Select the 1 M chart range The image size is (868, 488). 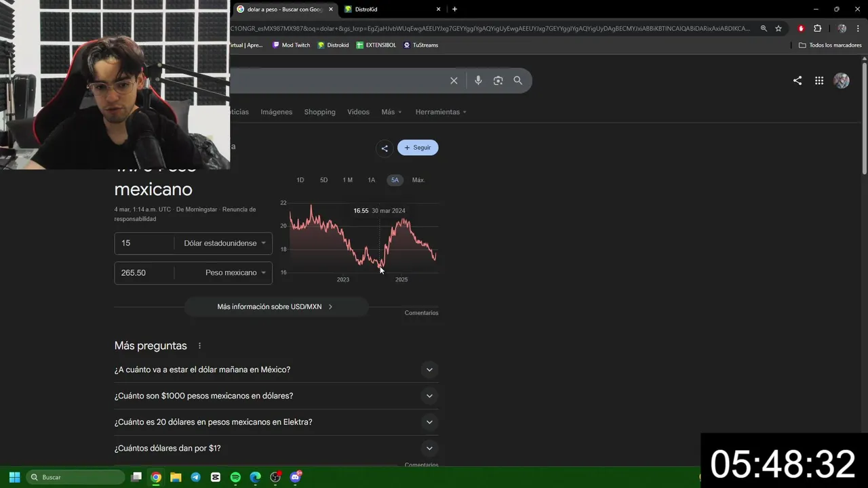tap(347, 180)
